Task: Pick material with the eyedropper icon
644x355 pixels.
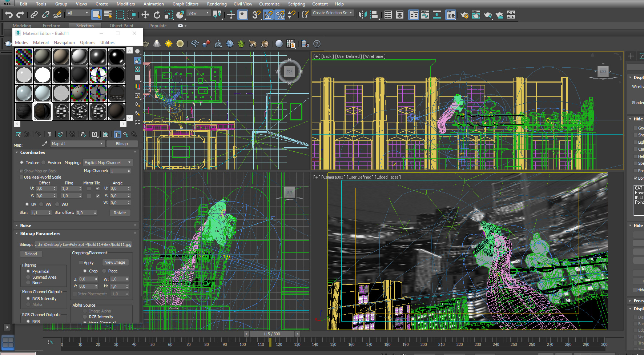Action: pos(45,144)
